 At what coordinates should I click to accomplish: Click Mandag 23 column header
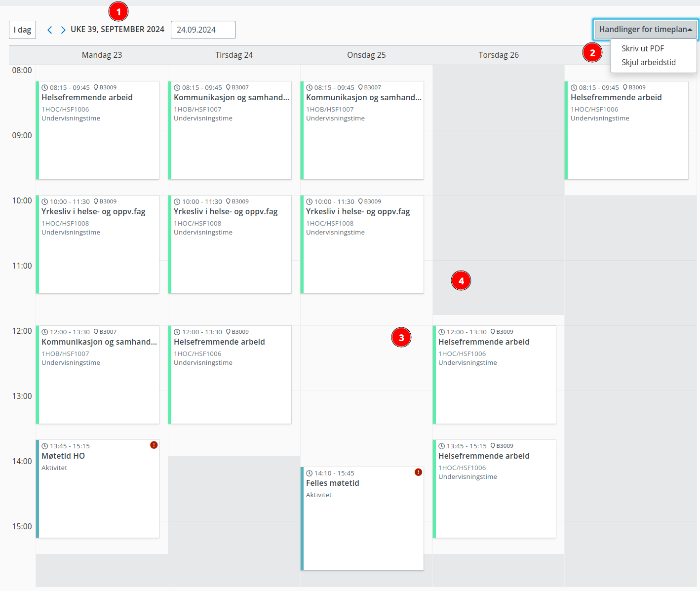pyautogui.click(x=102, y=55)
